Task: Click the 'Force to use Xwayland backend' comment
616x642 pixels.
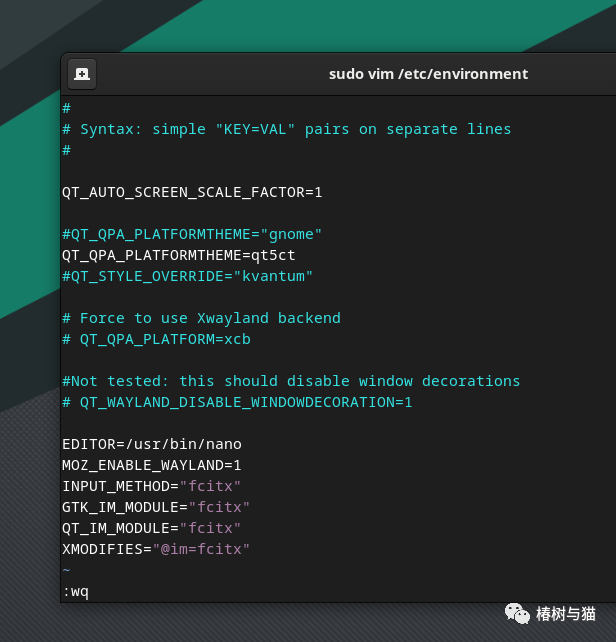Action: pos(201,318)
